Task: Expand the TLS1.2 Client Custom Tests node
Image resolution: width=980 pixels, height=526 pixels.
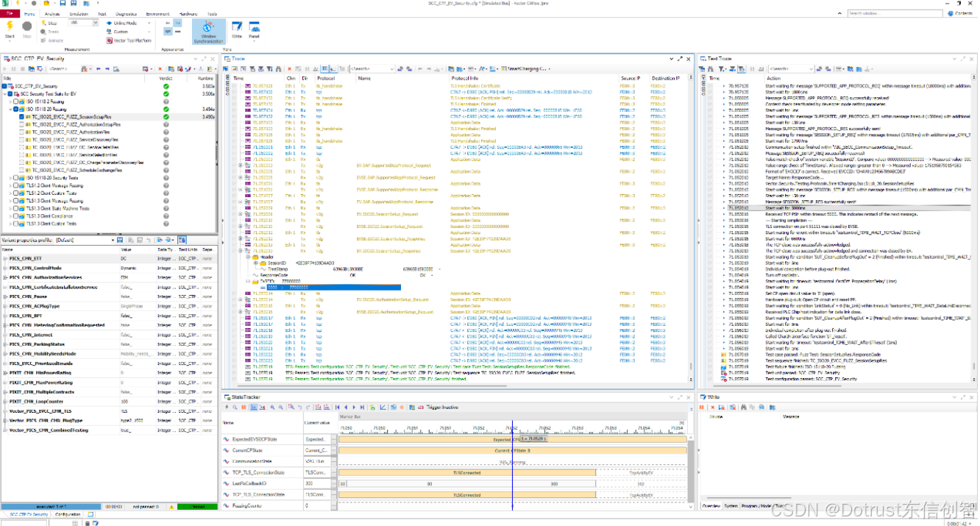Action: coord(12,193)
